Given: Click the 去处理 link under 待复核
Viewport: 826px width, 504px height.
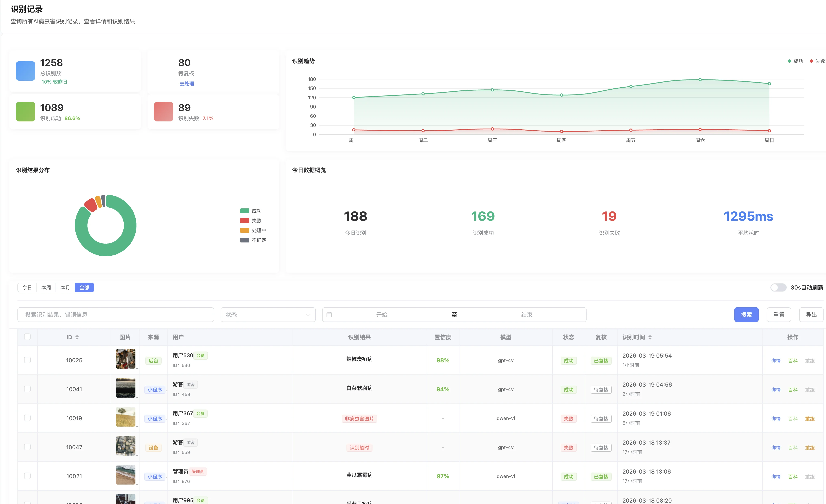Looking at the screenshot, I should pyautogui.click(x=186, y=84).
